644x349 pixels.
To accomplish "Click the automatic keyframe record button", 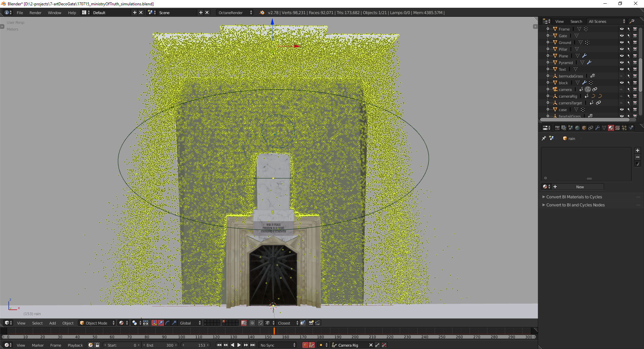I will tap(305, 345).
